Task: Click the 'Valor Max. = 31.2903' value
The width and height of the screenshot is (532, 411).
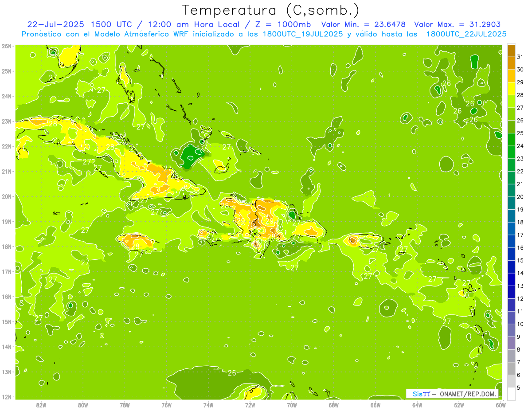Action: (458, 24)
